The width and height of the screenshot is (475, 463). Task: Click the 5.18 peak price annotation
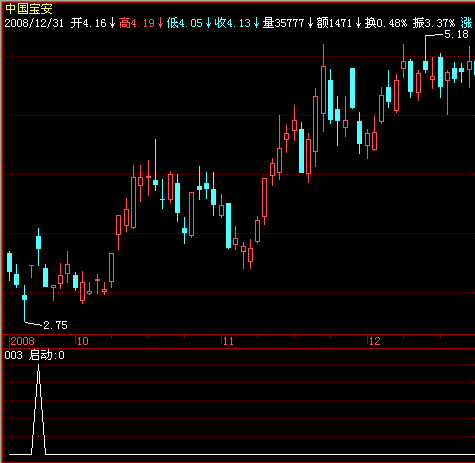click(x=456, y=34)
